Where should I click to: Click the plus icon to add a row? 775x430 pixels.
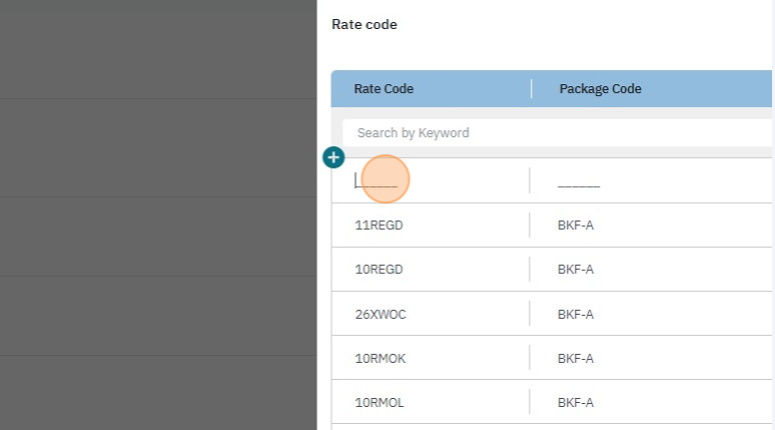pos(334,157)
